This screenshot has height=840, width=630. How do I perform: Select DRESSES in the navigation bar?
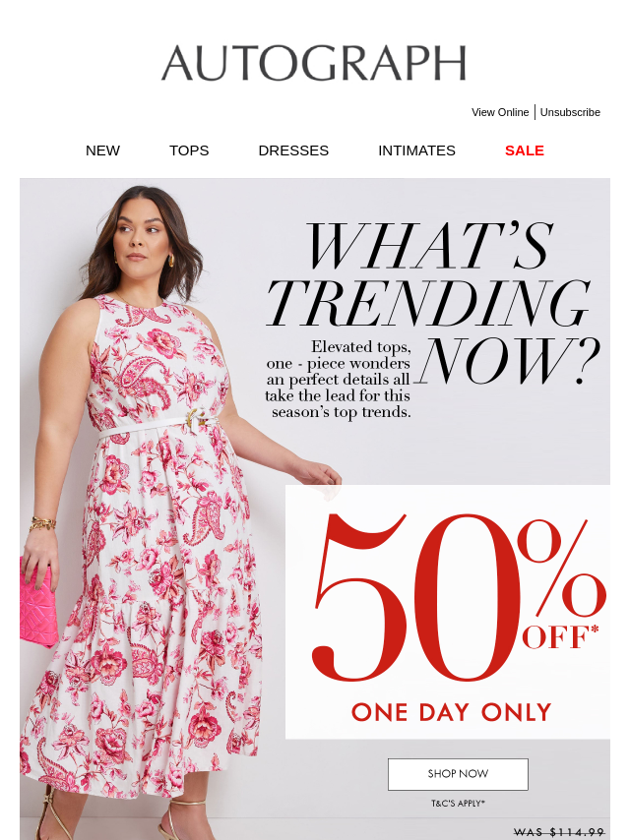[x=293, y=150]
